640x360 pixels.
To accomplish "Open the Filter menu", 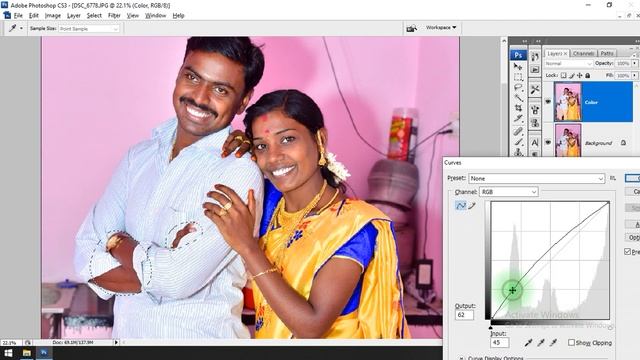I will (x=114, y=16).
